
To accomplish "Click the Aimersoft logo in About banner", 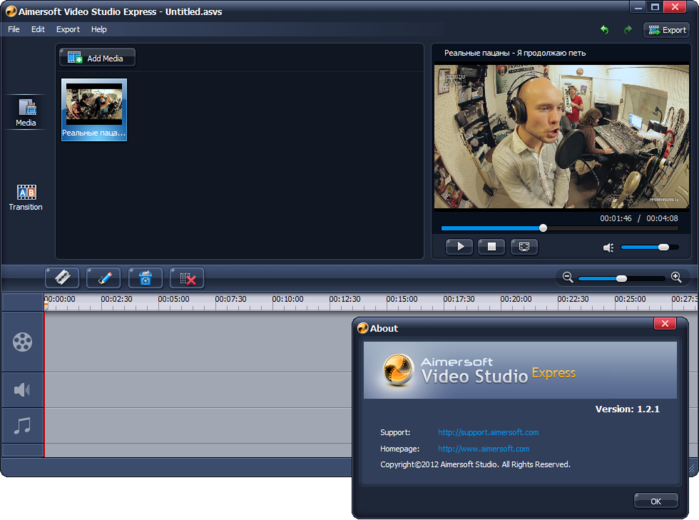I will click(x=398, y=370).
